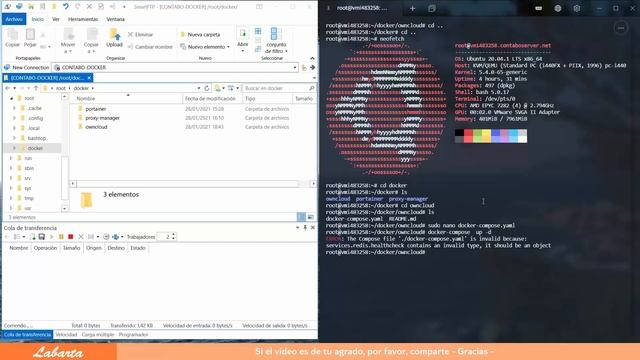Open the Herramientas ribbon tab
Viewport: 640px width, 360px height.
point(83,19)
